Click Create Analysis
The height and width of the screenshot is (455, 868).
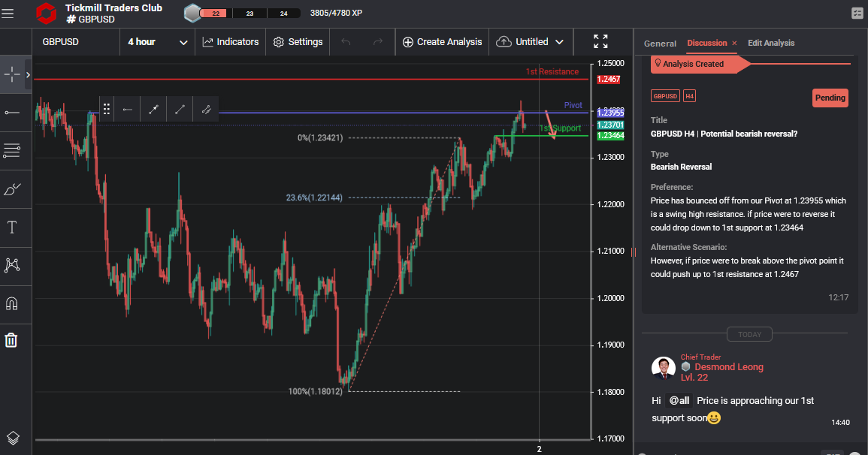(x=442, y=42)
